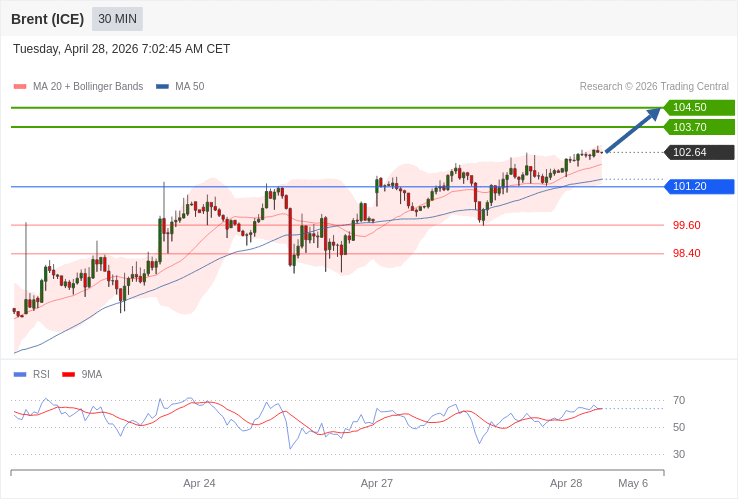738x500 pixels.
Task: Click the Apr 27 date axis label
Action: point(377,483)
